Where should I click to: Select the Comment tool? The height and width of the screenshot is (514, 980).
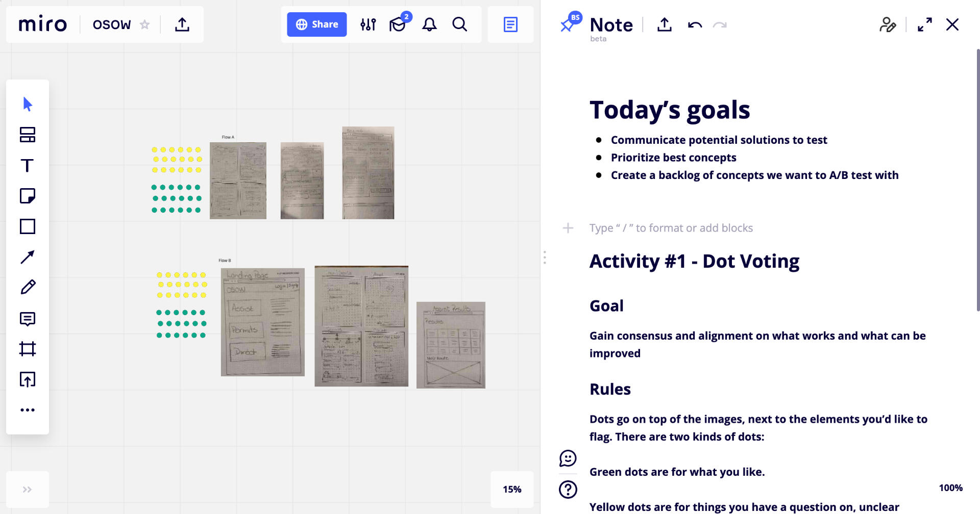[27, 319]
